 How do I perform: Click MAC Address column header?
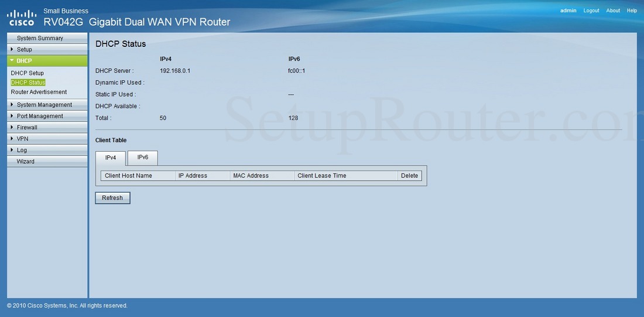(262, 176)
